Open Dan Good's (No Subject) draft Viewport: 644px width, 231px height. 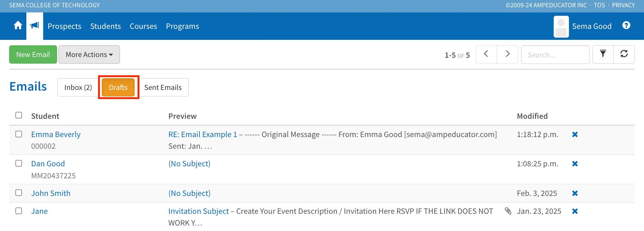[190, 164]
